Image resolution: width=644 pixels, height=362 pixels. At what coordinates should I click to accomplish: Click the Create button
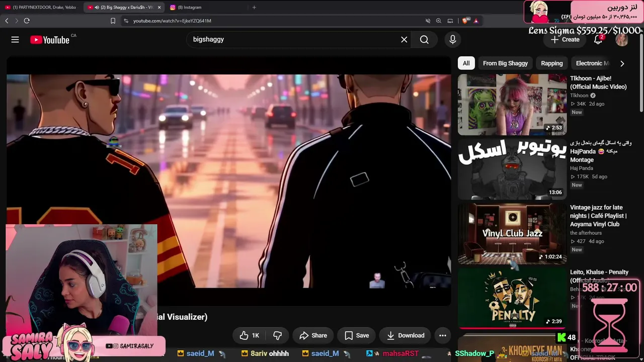tap(565, 40)
